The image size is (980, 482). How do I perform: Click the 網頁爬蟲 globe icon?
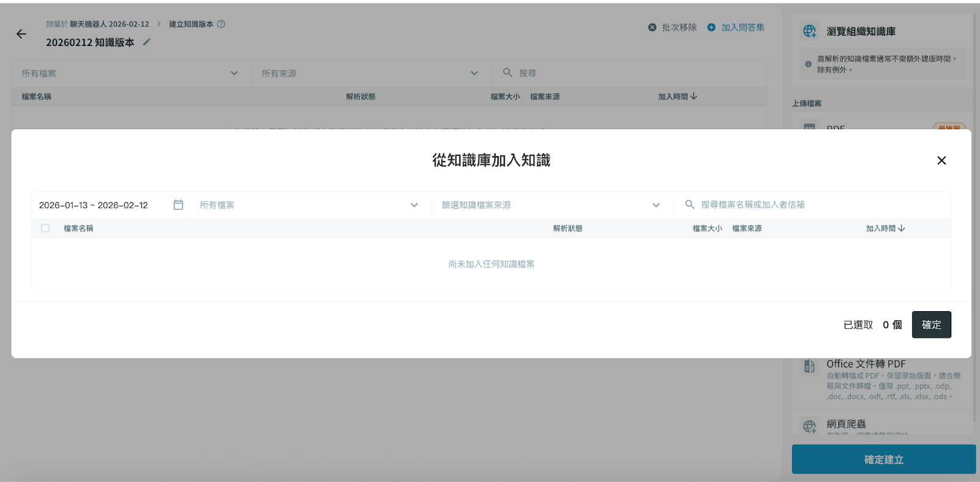point(809,426)
